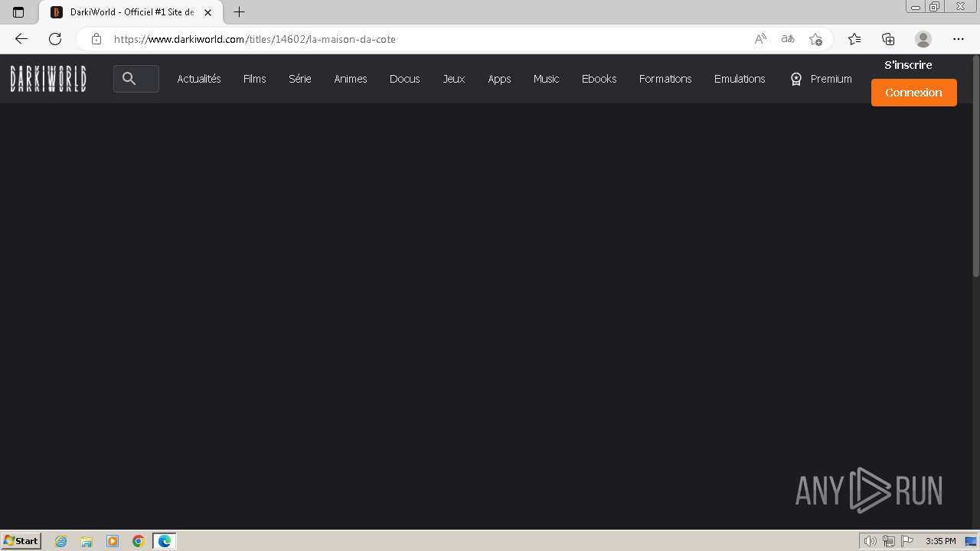Open the Collections panel
The image size is (980, 551).
[x=888, y=39]
